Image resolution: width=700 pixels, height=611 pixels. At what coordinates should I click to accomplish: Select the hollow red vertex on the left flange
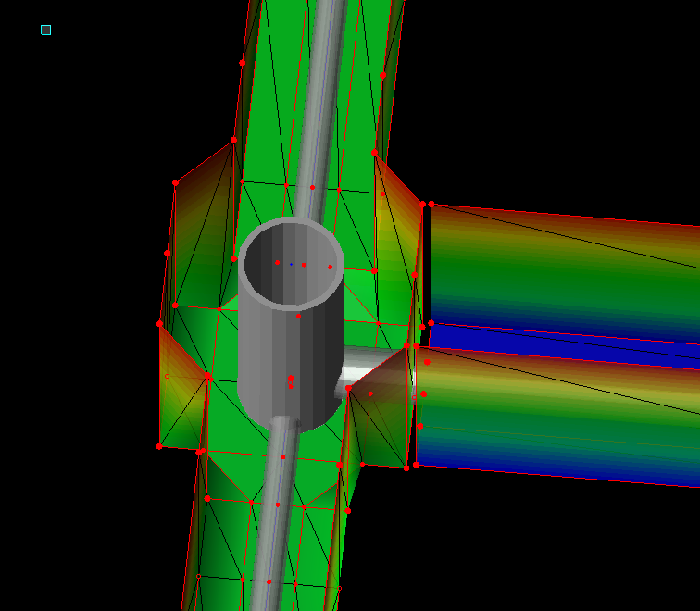coord(167,376)
